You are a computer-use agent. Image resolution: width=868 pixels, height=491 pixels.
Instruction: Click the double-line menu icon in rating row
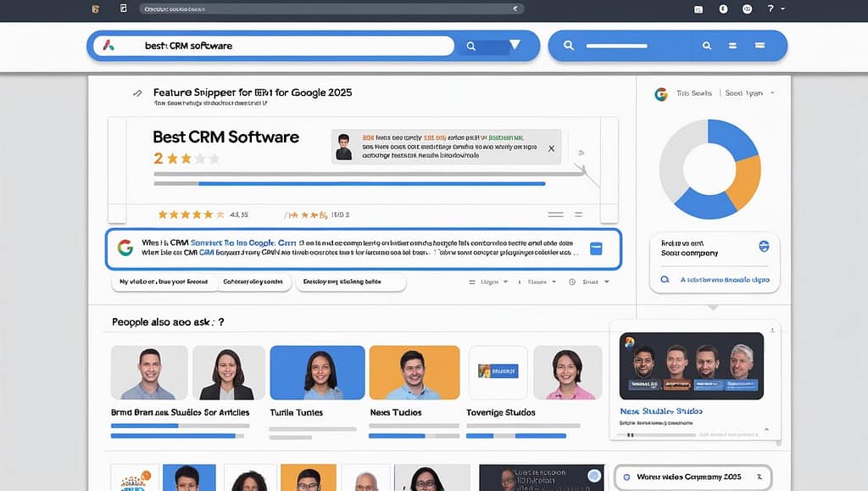tap(555, 215)
